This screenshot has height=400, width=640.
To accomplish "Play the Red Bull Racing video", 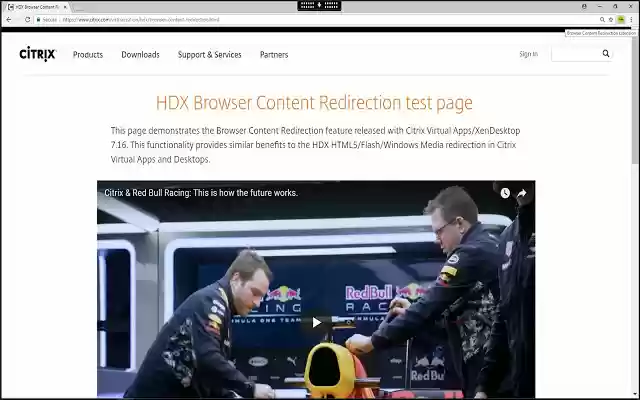I will click(316, 322).
